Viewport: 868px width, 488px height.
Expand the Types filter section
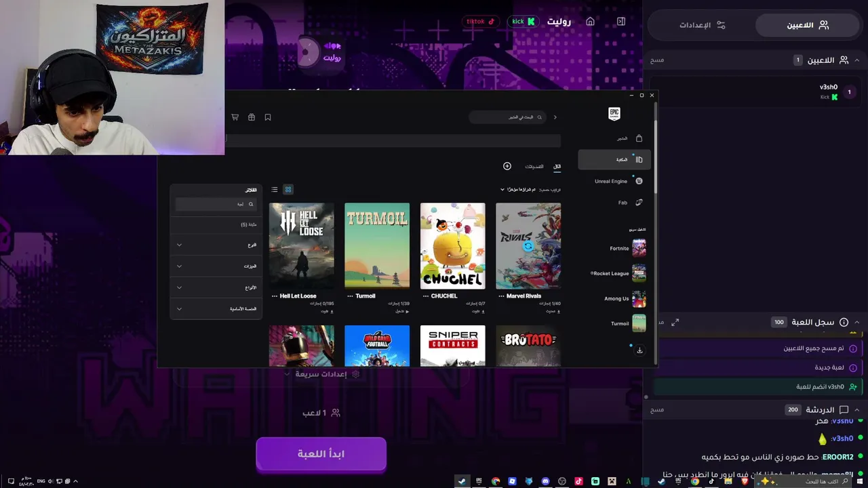coord(216,287)
